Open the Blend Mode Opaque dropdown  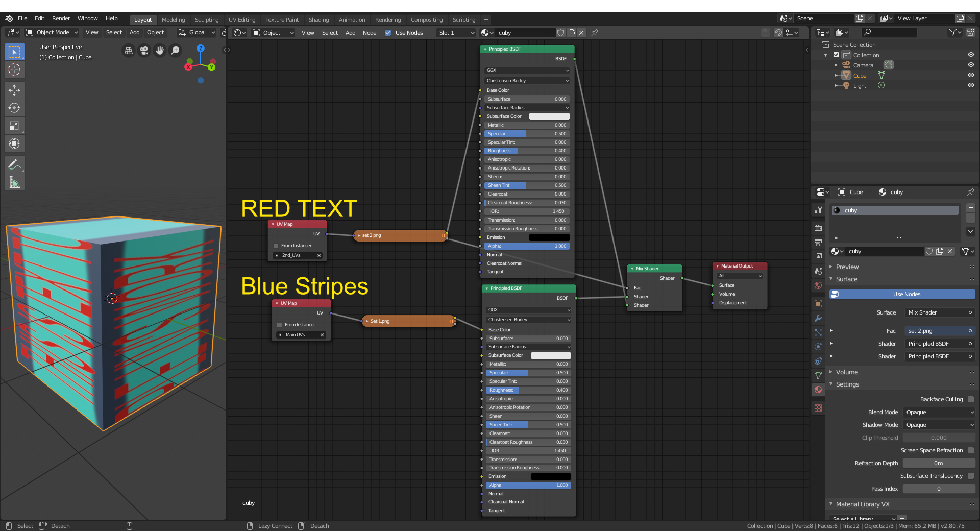coord(939,412)
